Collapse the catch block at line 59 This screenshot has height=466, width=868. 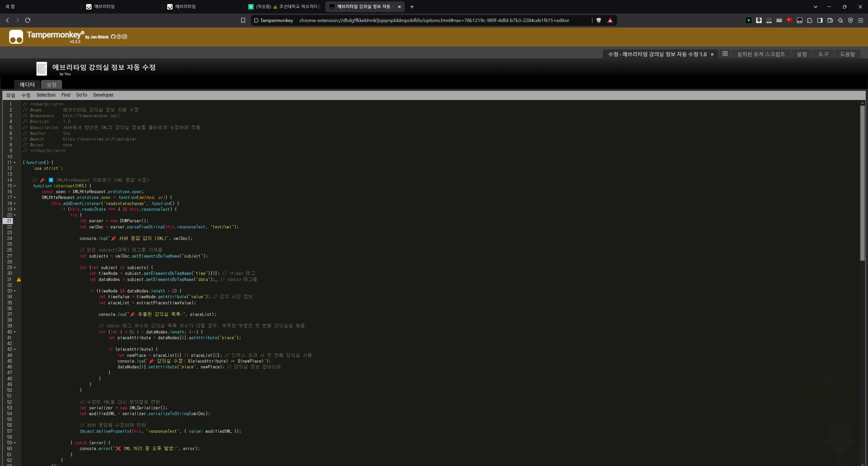15,443
